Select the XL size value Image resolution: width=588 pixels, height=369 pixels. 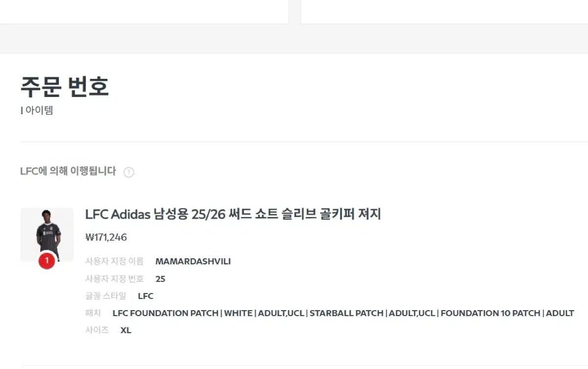point(126,330)
